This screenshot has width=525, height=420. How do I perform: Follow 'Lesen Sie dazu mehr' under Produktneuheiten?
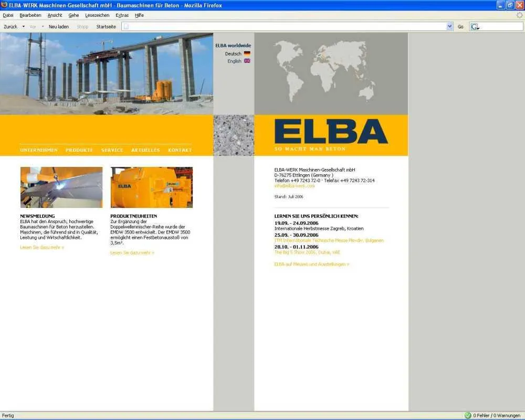point(132,253)
